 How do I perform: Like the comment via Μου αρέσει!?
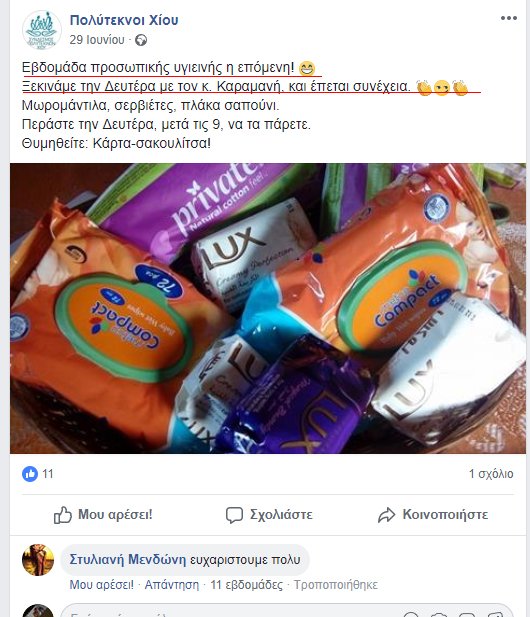102,585
